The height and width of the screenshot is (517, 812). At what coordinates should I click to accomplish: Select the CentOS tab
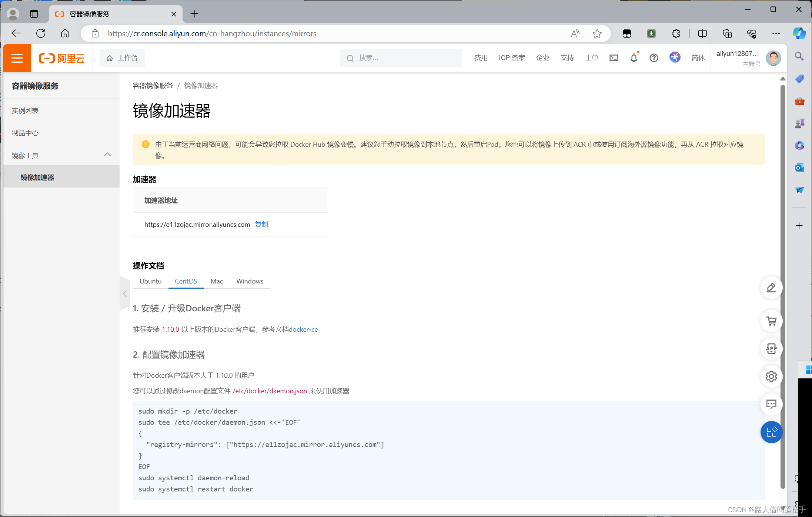click(x=186, y=281)
